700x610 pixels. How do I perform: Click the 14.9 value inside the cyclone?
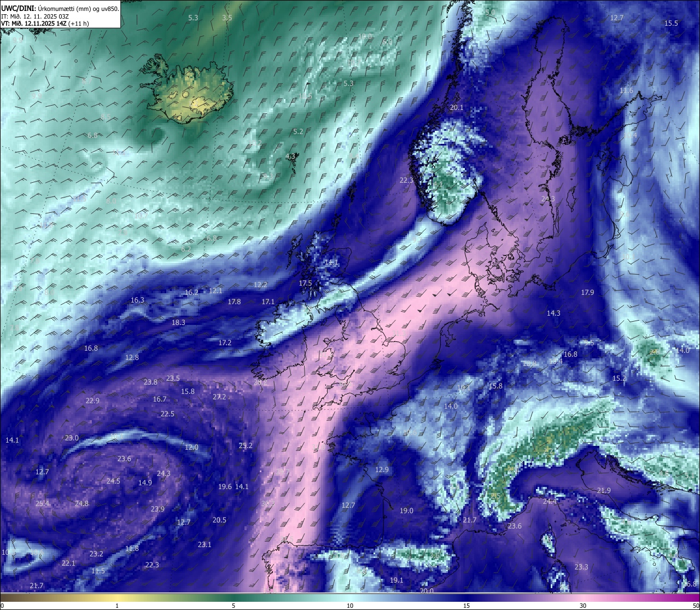145,483
